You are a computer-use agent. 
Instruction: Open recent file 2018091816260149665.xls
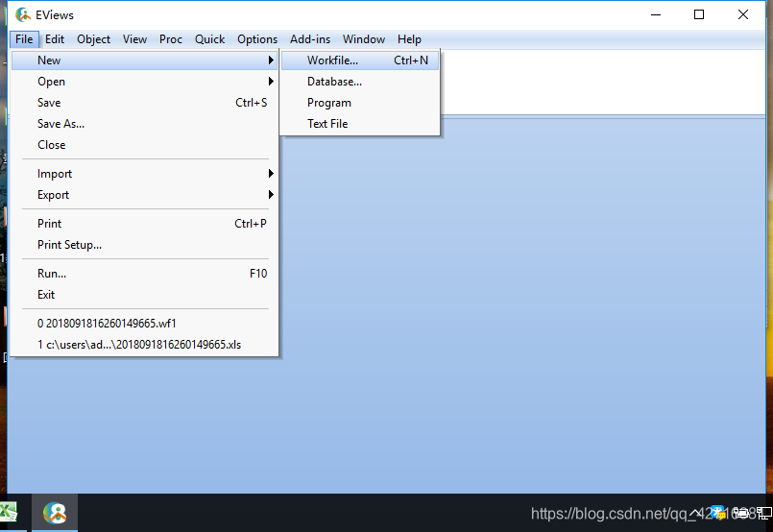click(x=145, y=344)
